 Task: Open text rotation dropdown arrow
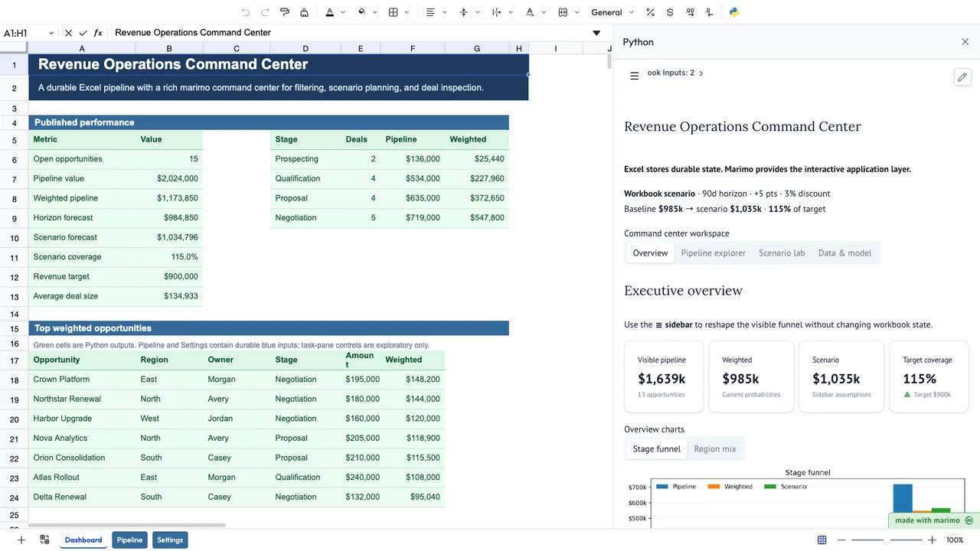[543, 12]
